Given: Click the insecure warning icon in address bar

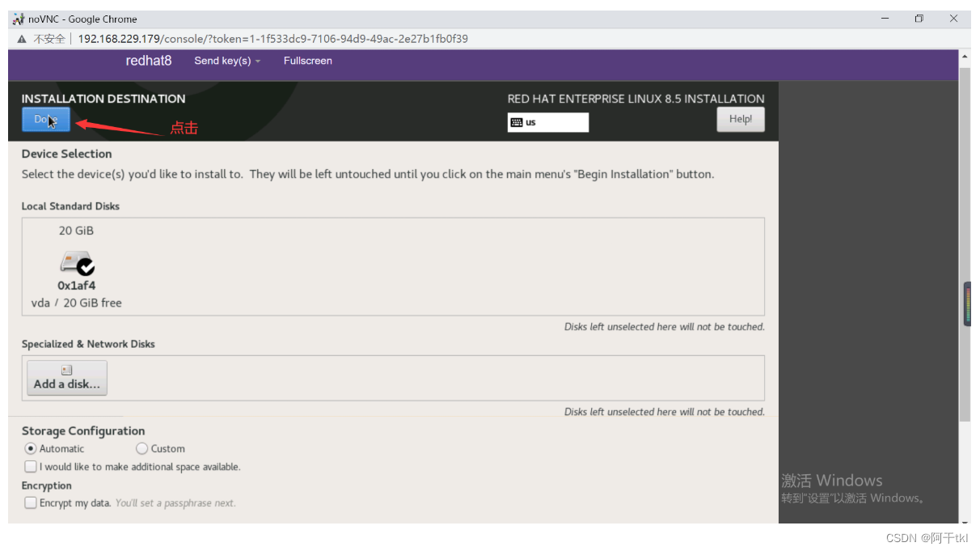Looking at the screenshot, I should 22,39.
